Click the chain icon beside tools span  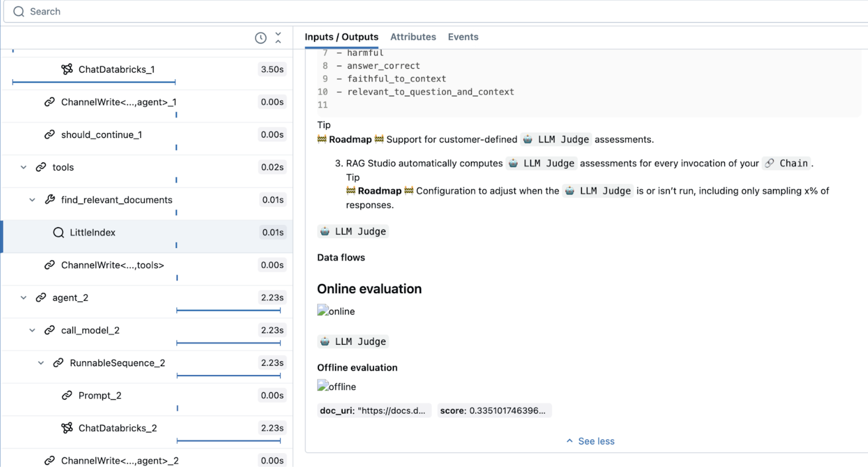pos(40,167)
